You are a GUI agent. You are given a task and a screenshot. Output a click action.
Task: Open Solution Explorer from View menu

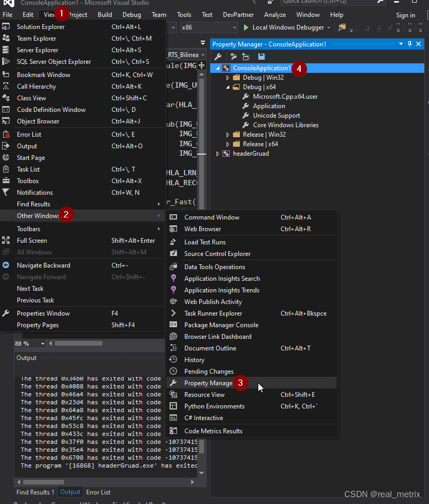pyautogui.click(x=82, y=27)
